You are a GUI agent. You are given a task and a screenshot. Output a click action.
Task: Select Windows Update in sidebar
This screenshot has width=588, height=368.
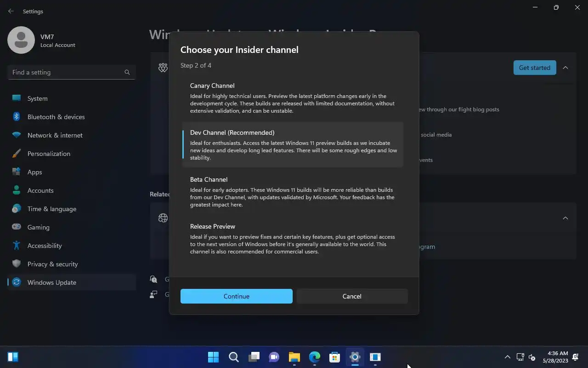click(x=72, y=282)
